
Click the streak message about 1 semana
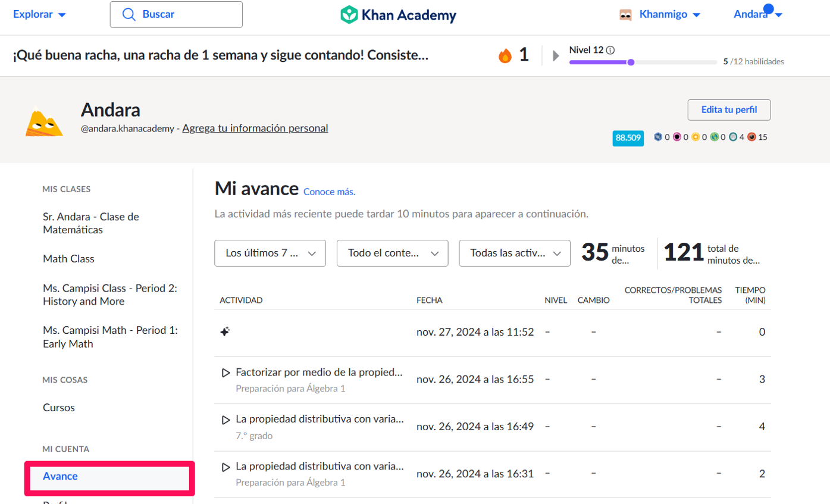(220, 55)
